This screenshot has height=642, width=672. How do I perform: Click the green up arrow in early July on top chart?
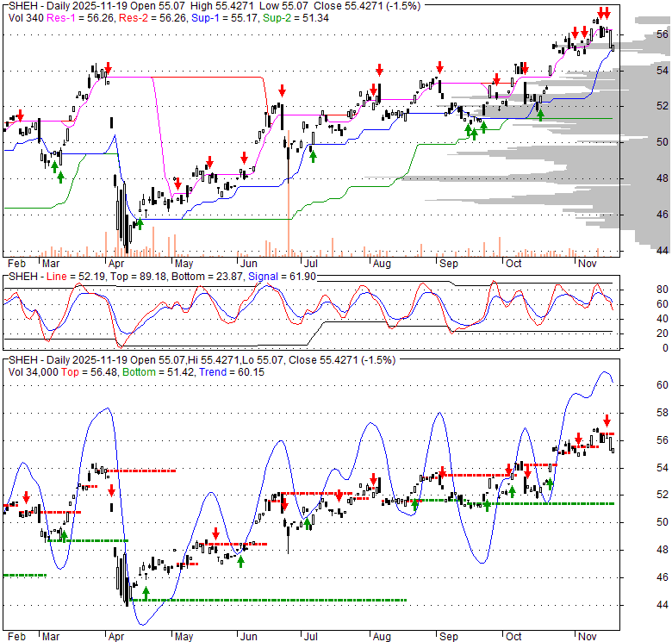(313, 156)
